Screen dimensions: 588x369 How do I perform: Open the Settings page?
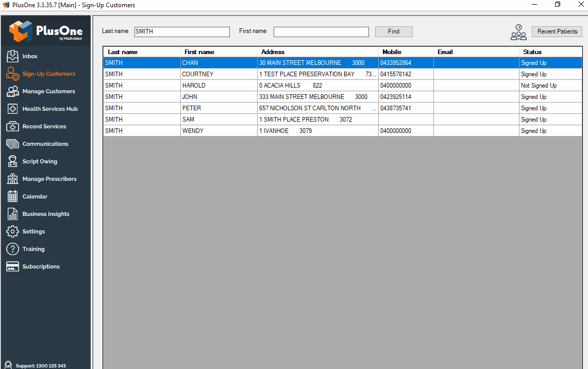pyautogui.click(x=33, y=231)
